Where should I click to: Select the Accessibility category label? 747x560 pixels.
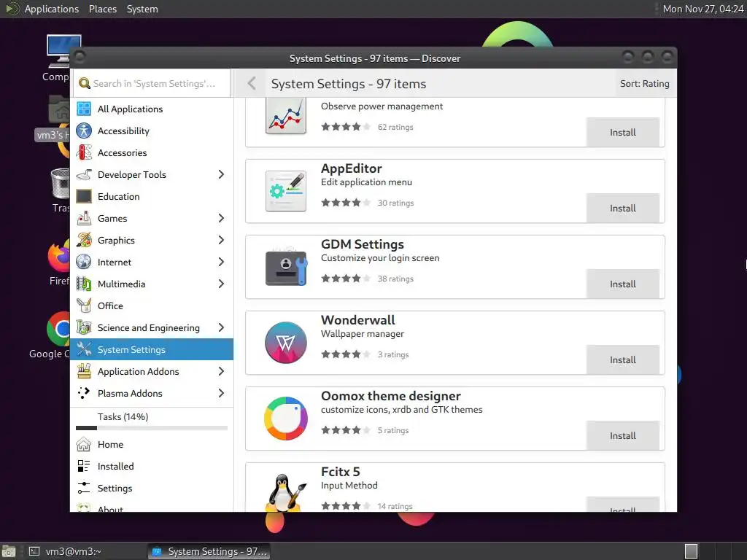tap(123, 131)
